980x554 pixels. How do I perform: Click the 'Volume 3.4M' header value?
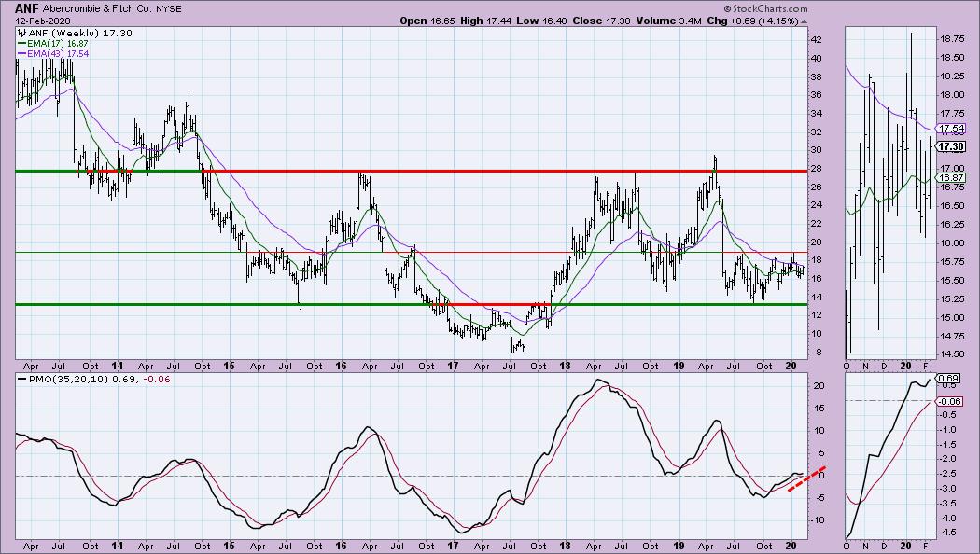click(x=669, y=21)
